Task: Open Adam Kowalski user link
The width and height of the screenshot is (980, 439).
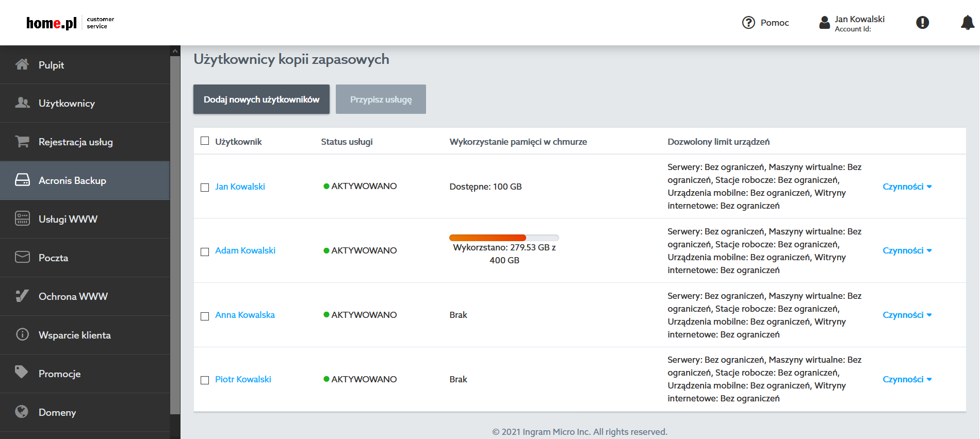Action: (x=245, y=250)
